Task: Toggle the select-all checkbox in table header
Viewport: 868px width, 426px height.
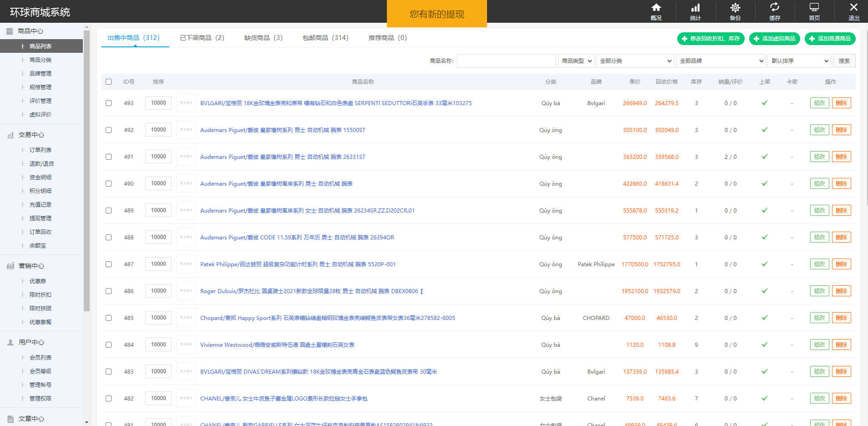Action: (x=108, y=82)
